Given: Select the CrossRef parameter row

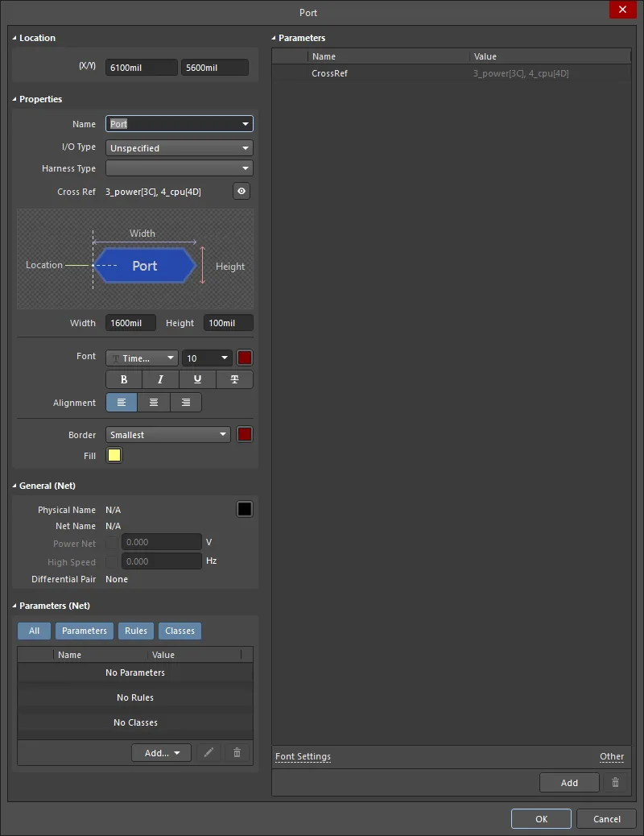Looking at the screenshot, I should tap(451, 73).
